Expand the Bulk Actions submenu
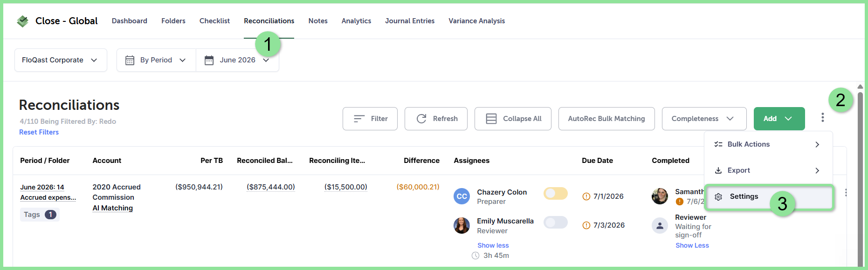 768,144
